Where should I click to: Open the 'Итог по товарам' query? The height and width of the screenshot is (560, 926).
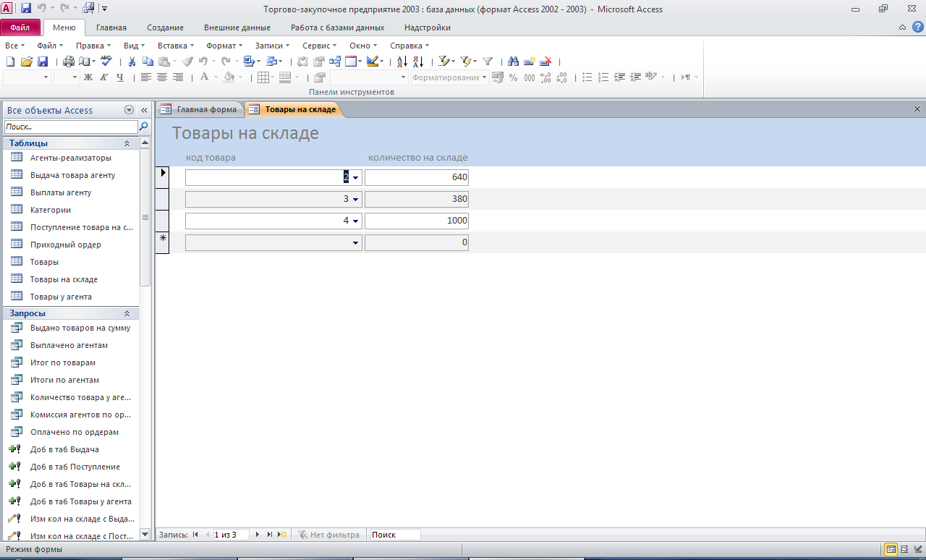[x=63, y=362]
